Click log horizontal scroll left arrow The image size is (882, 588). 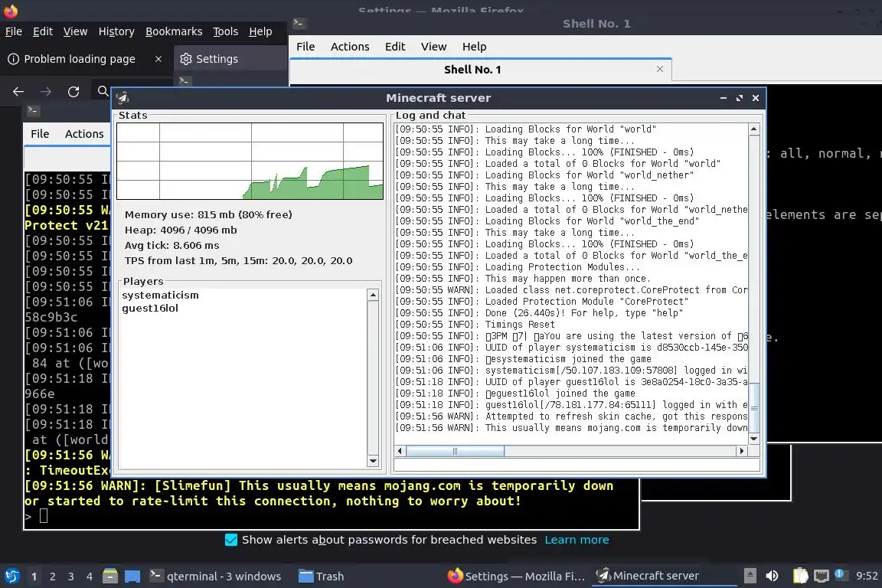(x=400, y=451)
